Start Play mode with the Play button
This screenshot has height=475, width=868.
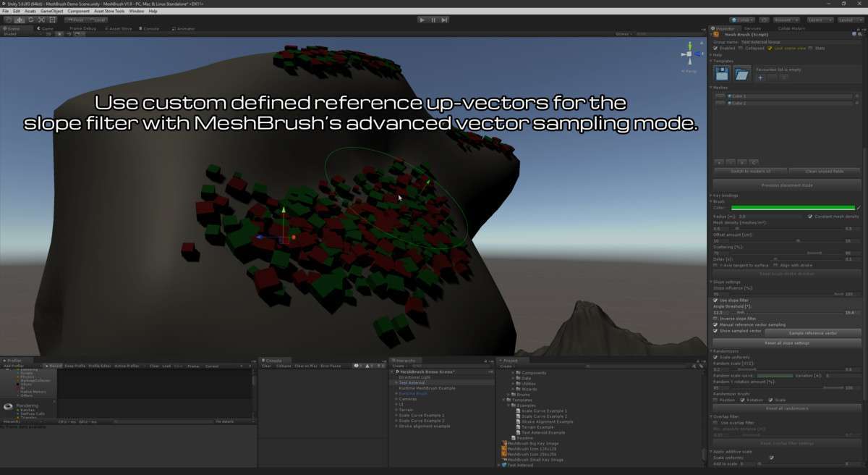point(422,20)
